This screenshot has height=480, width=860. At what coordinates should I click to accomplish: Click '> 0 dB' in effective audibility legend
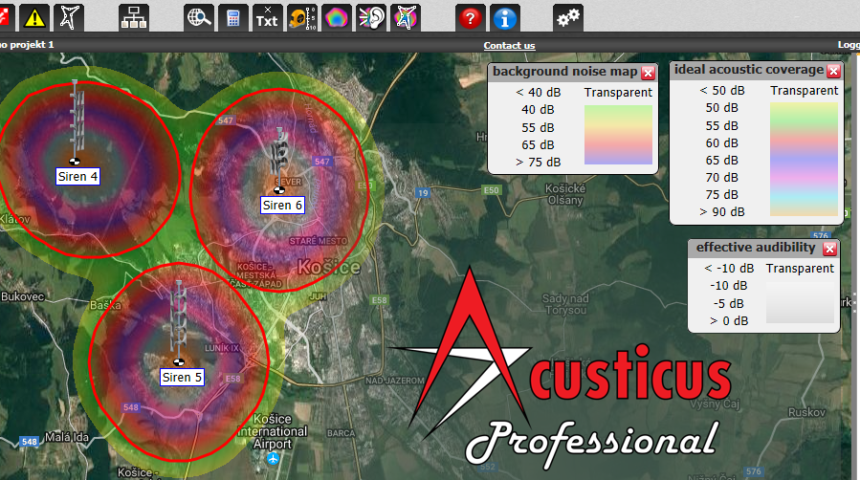(x=729, y=321)
